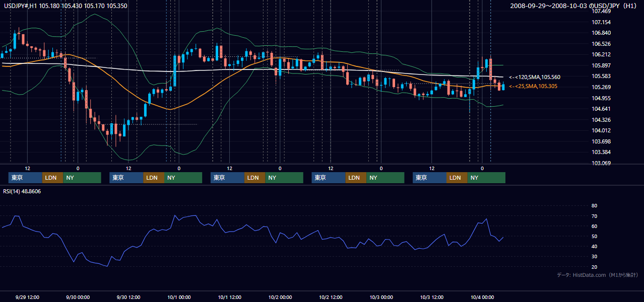Click the rightmost NY session block
The height and width of the screenshot is (302, 644).
[486, 178]
